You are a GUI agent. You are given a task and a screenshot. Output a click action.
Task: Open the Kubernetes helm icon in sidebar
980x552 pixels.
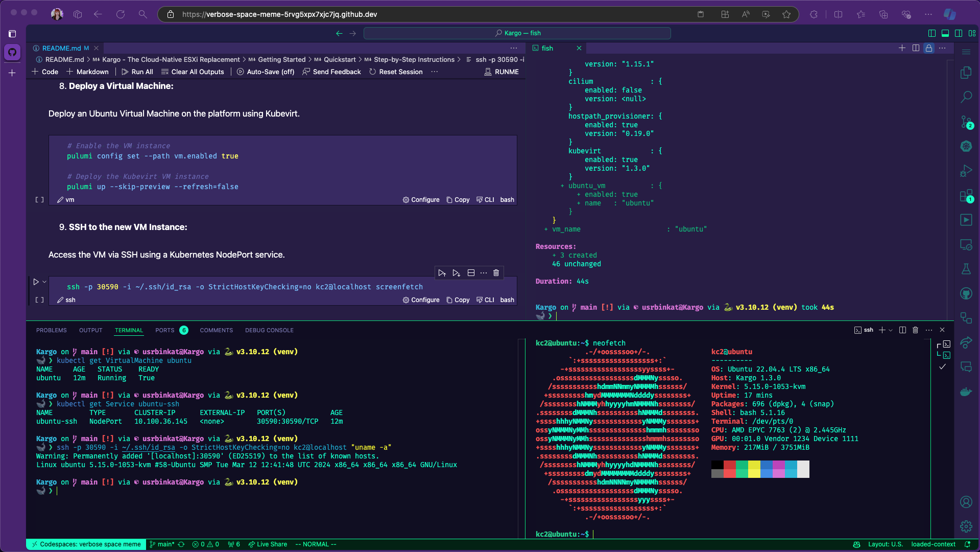(x=966, y=146)
